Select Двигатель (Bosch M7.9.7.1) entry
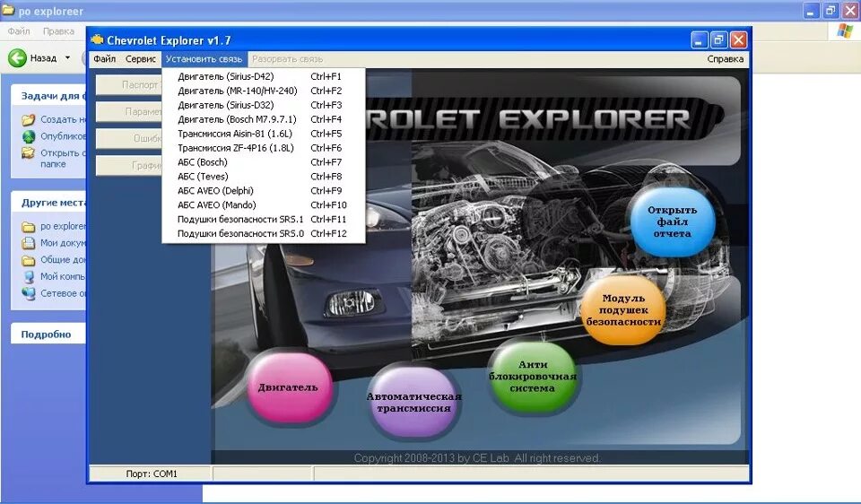861x504 pixels. pos(264,119)
